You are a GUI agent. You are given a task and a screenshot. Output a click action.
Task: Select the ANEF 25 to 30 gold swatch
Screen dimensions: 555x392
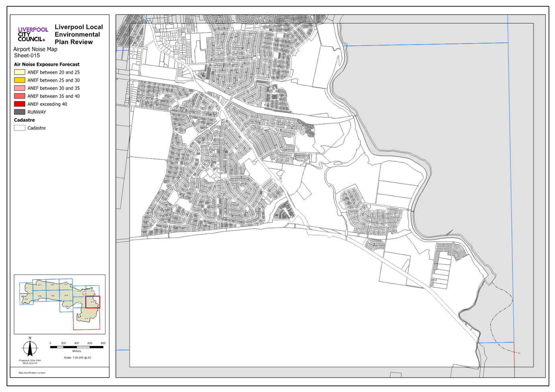pyautogui.click(x=20, y=80)
